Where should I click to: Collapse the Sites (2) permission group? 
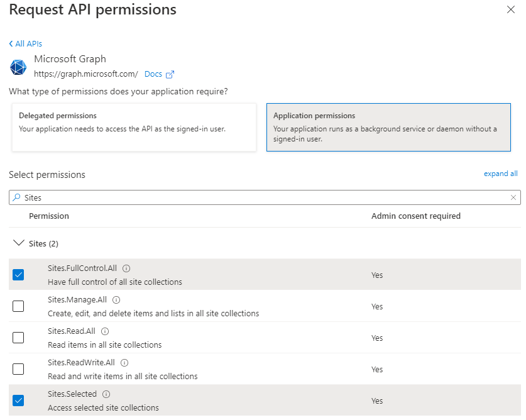pyautogui.click(x=18, y=243)
